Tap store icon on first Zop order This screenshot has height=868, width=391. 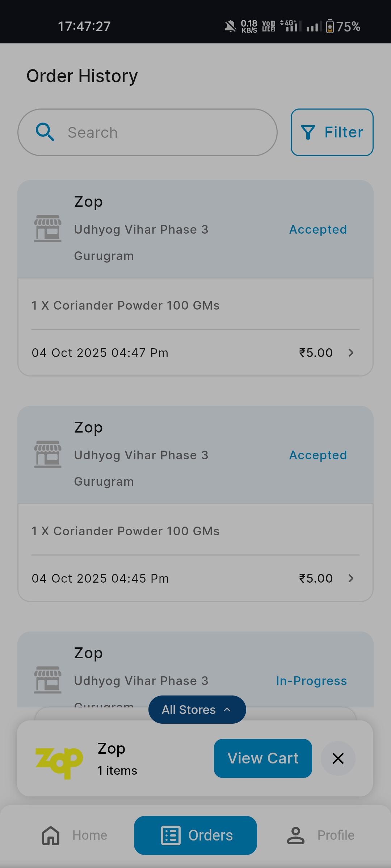[48, 229]
